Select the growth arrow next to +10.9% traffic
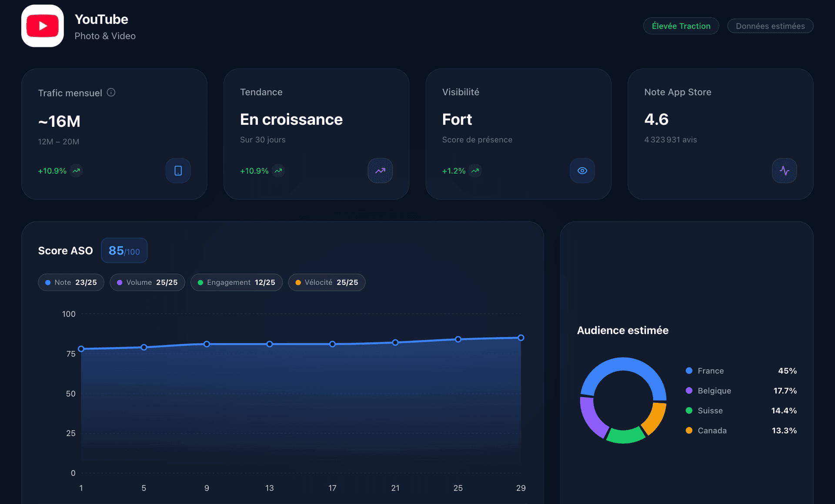835x504 pixels. point(76,171)
